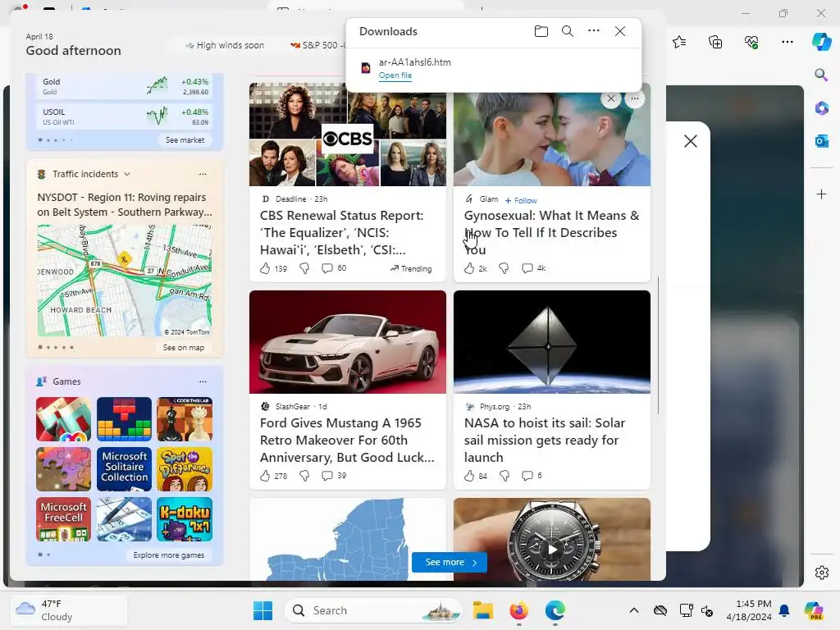Like the NASA solar sail article
Screen dimensions: 840x630
tap(469, 476)
